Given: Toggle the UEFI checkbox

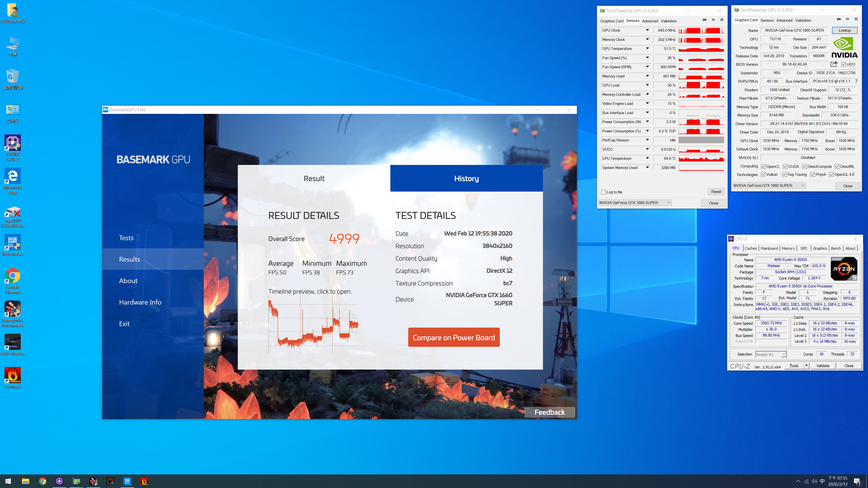Looking at the screenshot, I should 843,64.
